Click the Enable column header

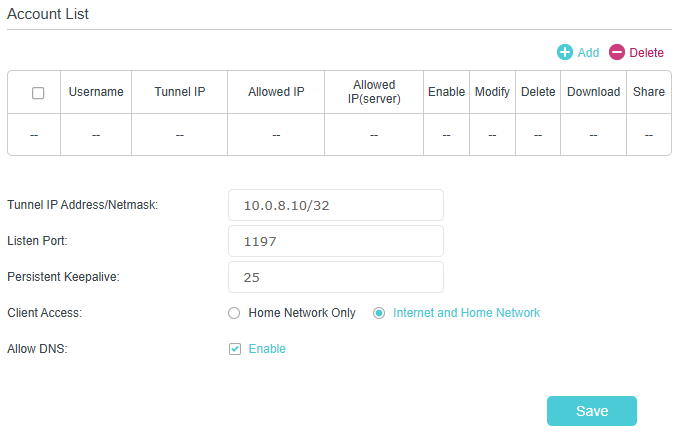446,92
